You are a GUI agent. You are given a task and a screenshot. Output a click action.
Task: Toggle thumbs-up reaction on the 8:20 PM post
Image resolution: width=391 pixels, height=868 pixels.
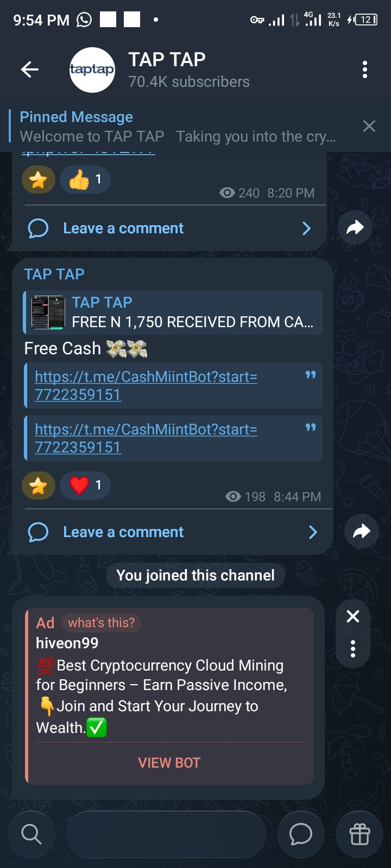coord(85,180)
